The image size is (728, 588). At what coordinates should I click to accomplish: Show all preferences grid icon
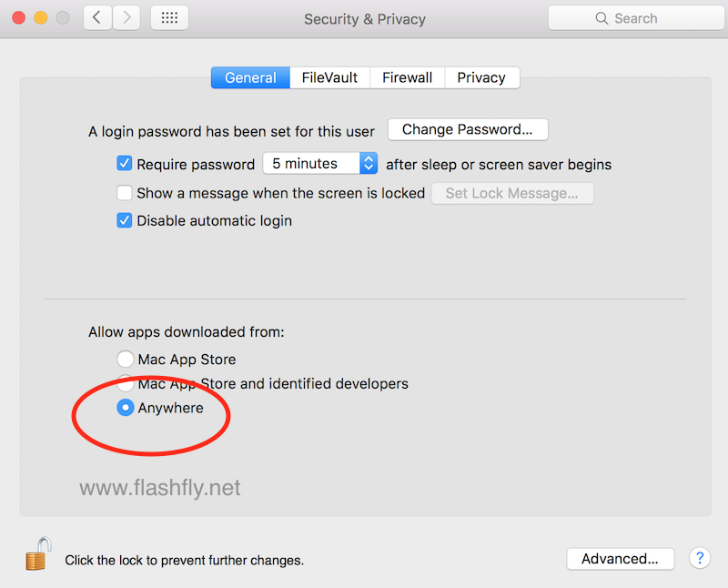(169, 17)
